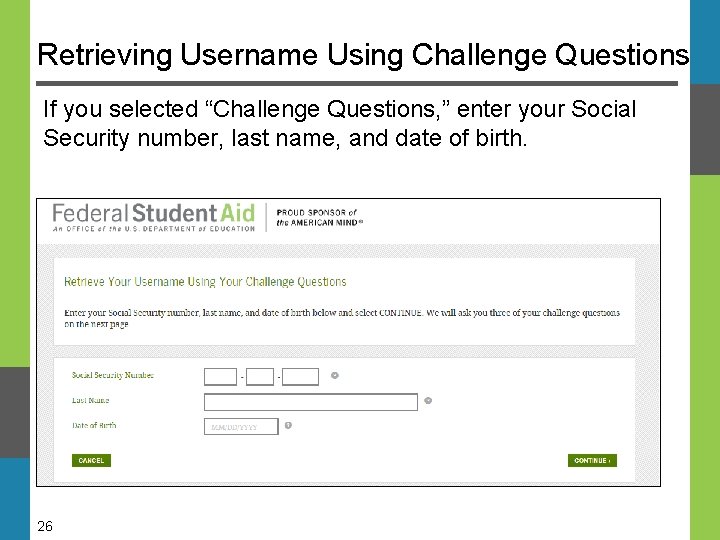Click the form instructions paragraph about CONTINUE
Image resolution: width=720 pixels, height=540 pixels.
point(341,318)
